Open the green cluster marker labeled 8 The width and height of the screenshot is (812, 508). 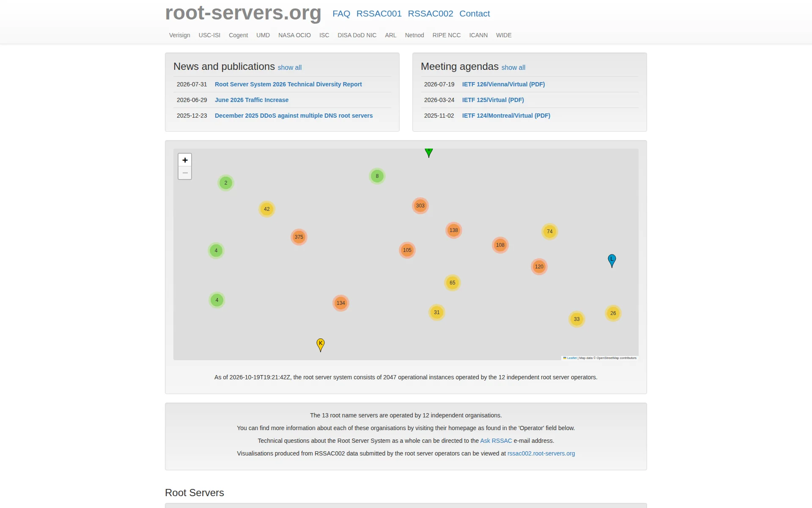pyautogui.click(x=377, y=176)
